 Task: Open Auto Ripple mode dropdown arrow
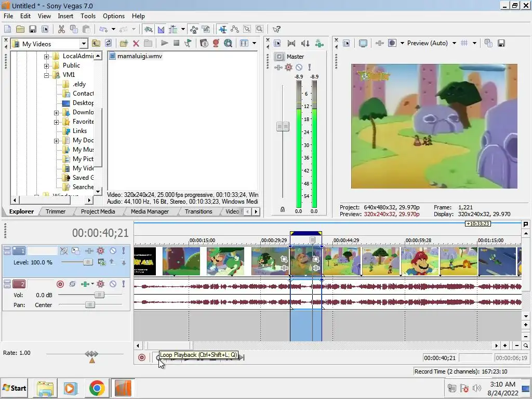tap(183, 29)
